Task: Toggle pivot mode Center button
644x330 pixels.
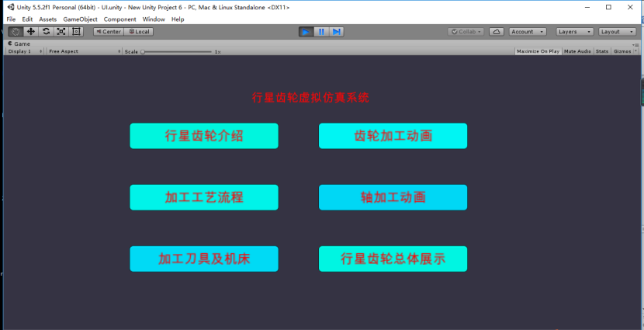Action: coord(109,32)
